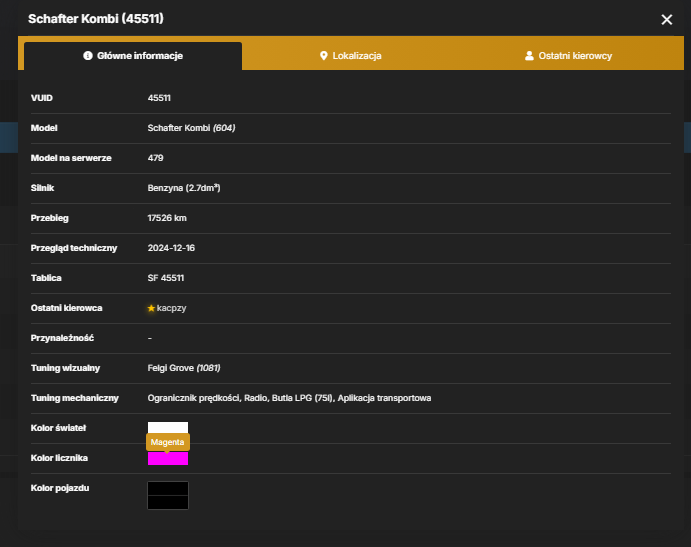Close the Schafter Kombi dialog
The image size is (691, 547).
click(x=666, y=19)
